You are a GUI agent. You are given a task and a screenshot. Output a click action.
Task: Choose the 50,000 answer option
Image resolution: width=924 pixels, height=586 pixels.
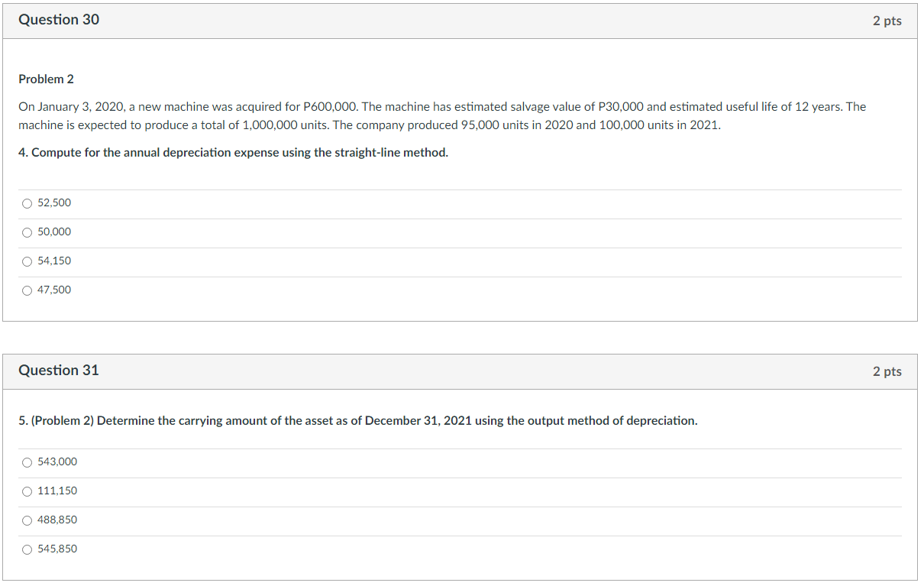[x=27, y=232]
